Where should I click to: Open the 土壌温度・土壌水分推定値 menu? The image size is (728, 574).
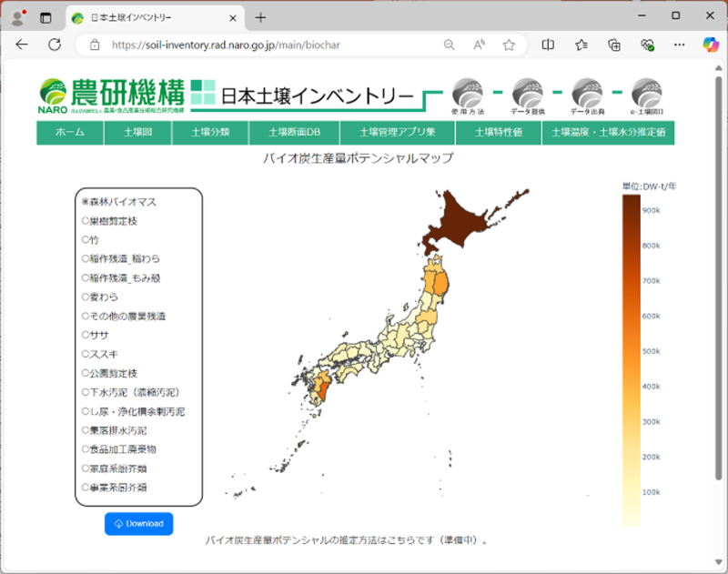(x=608, y=133)
